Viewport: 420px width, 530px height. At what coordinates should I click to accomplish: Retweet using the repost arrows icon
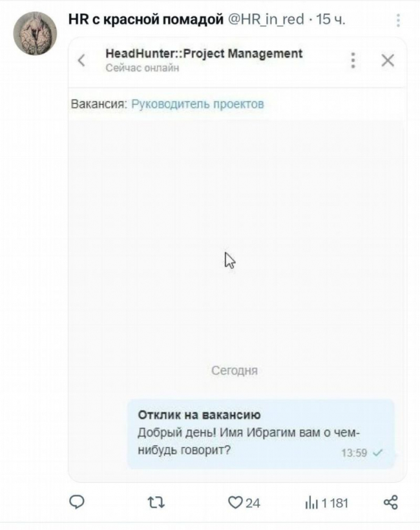pyautogui.click(x=156, y=503)
